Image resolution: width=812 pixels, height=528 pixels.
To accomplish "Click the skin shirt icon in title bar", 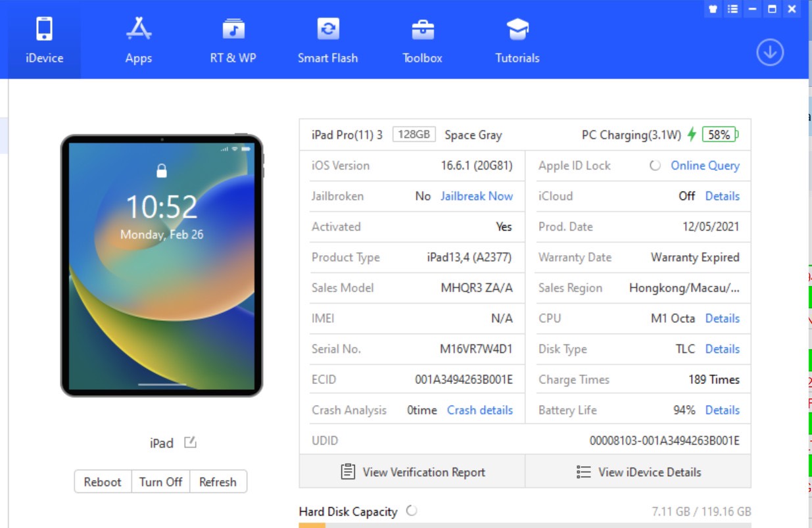I will (x=713, y=9).
